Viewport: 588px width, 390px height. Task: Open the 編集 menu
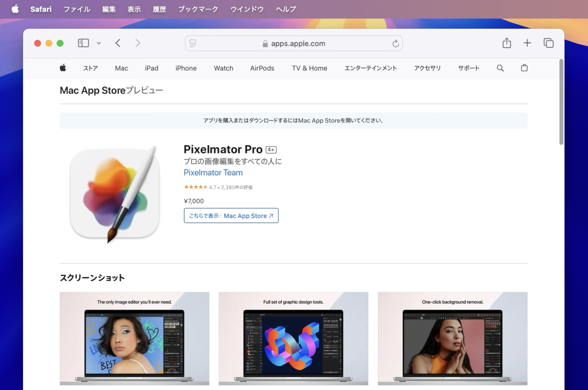[109, 9]
